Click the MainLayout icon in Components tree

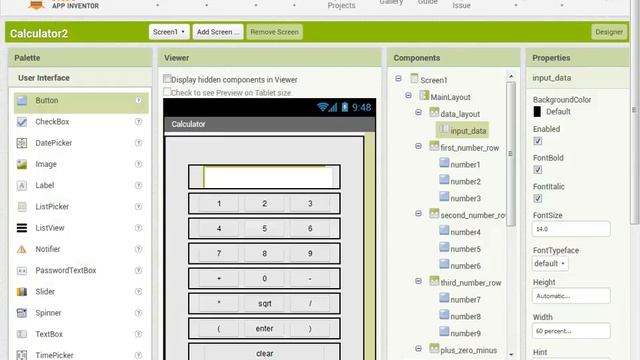(424, 96)
